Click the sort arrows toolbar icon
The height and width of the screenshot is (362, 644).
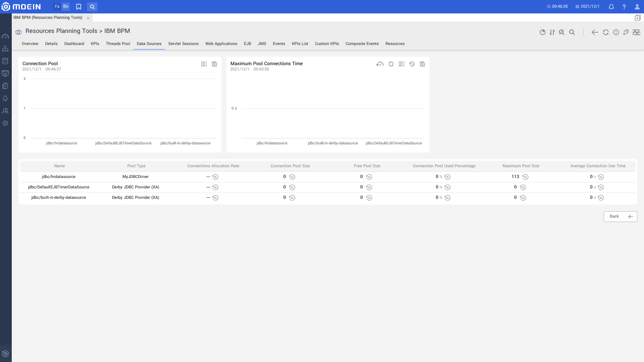point(552,32)
